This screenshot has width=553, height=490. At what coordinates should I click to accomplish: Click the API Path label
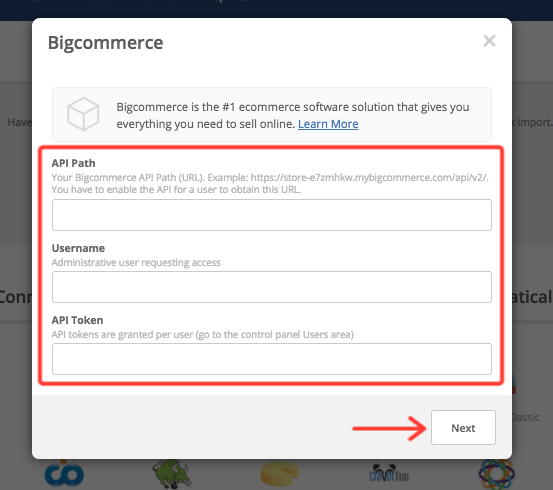pos(73,163)
